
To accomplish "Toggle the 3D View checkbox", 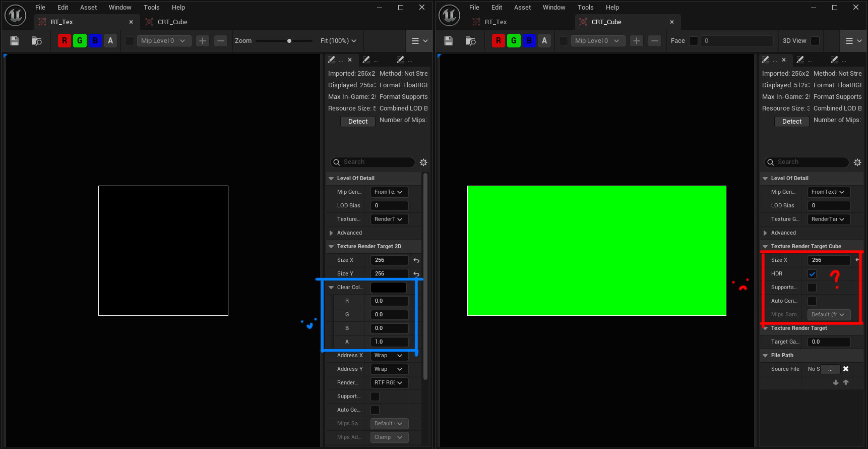I will [815, 41].
